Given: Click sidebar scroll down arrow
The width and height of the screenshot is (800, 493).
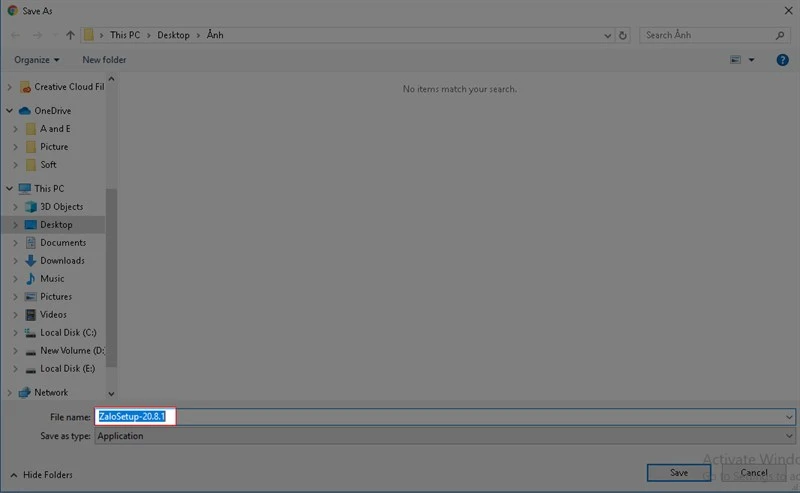Looking at the screenshot, I should [x=111, y=394].
